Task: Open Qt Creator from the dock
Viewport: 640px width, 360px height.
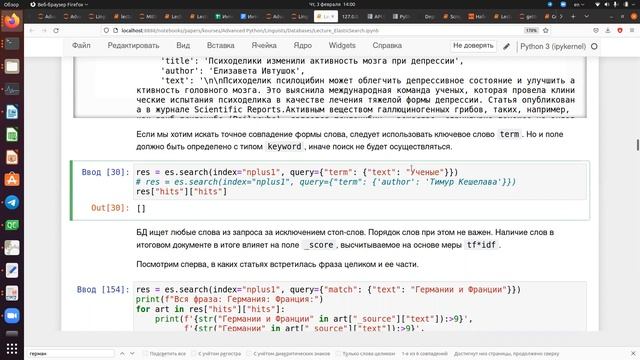Action: click(12, 225)
